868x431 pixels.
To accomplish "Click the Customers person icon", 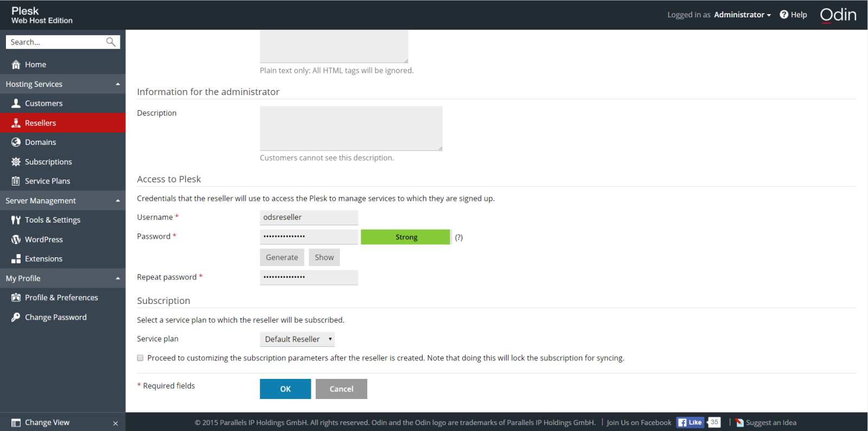I will click(x=16, y=103).
